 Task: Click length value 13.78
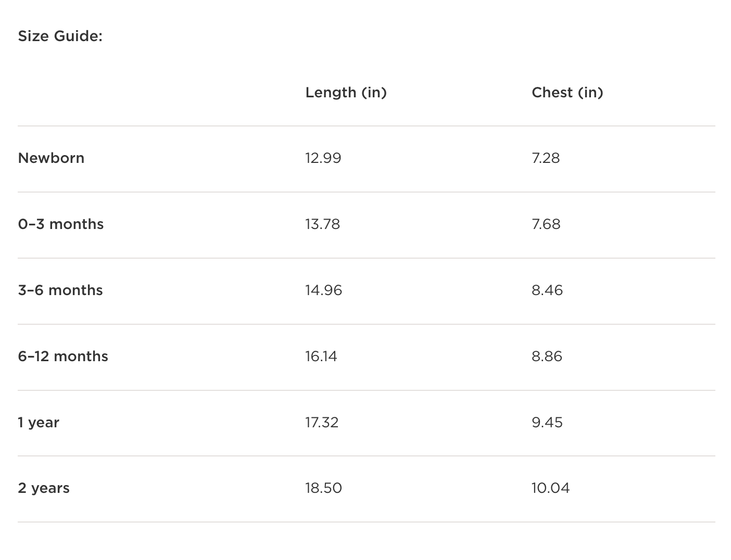(x=322, y=224)
